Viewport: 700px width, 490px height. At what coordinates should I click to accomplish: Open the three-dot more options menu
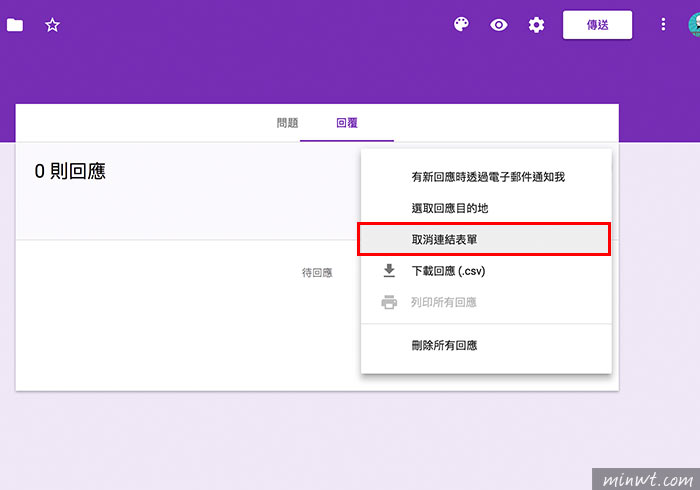pos(663,25)
